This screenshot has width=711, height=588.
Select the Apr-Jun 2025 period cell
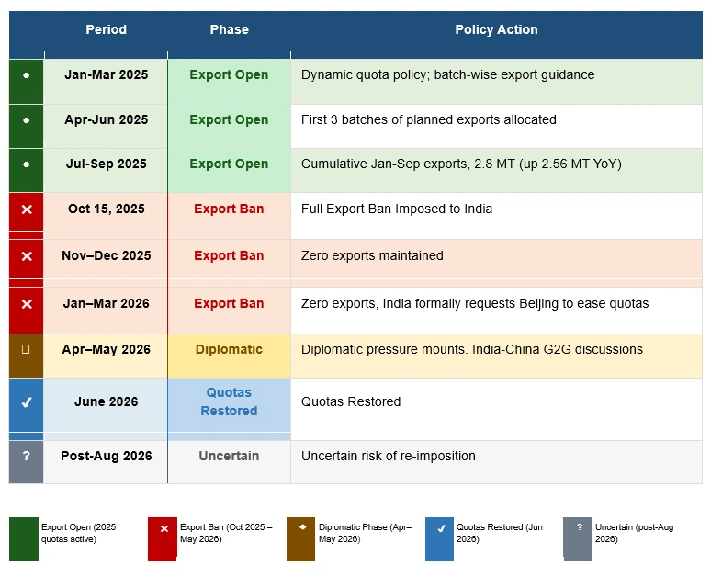click(x=107, y=126)
